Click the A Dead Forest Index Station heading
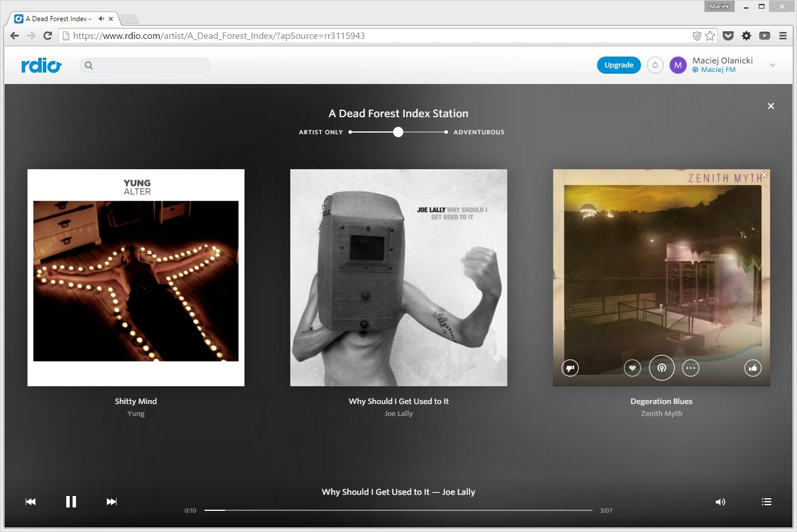797x532 pixels. tap(398, 113)
